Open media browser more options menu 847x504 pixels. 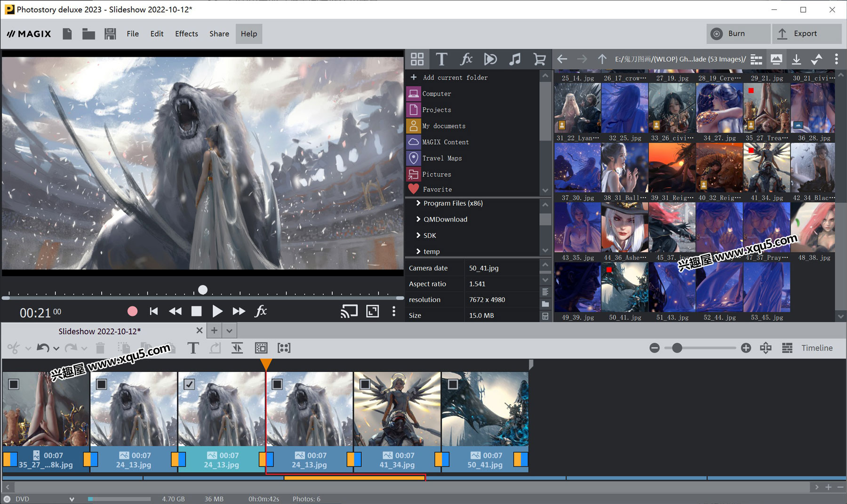pos(836,59)
